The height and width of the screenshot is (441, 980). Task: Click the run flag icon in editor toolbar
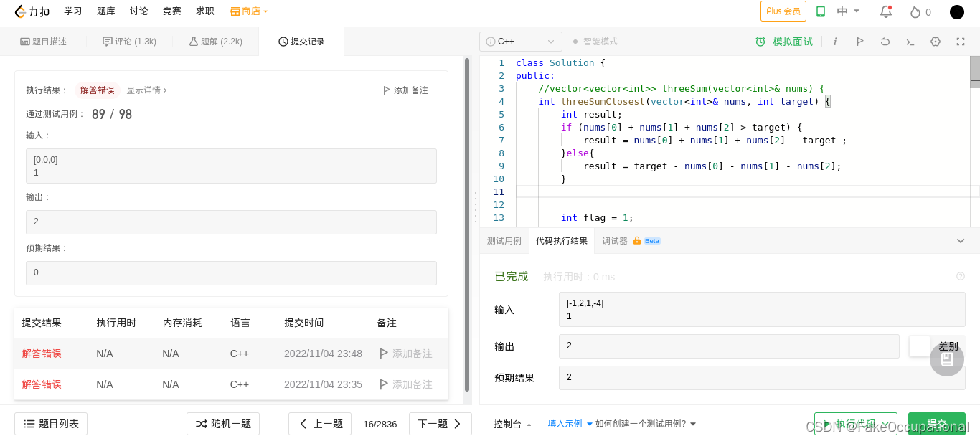(x=860, y=42)
